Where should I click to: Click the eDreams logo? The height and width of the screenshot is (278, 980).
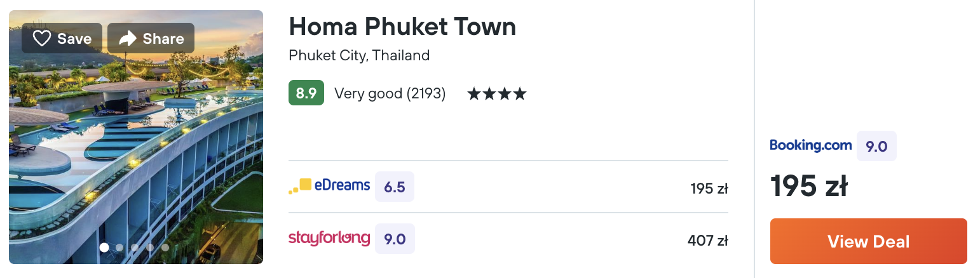pyautogui.click(x=329, y=186)
